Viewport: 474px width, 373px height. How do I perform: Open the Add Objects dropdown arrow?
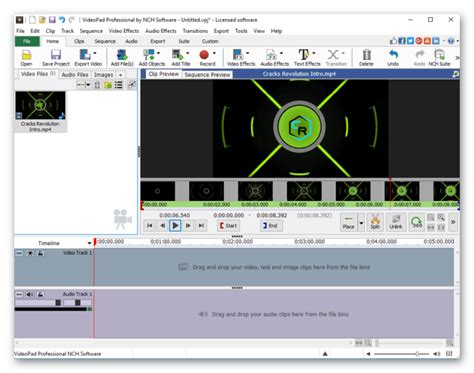(158, 53)
